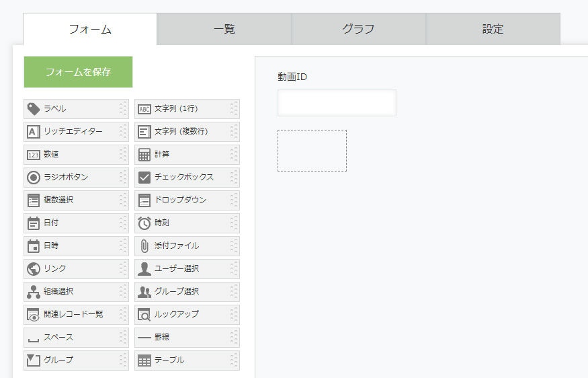Click the 組織選択 hierarchy icon
This screenshot has width=588, height=378.
click(x=34, y=292)
